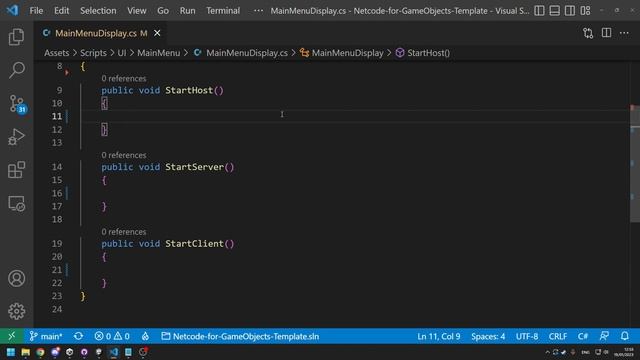Show references above StartClient method

pyautogui.click(x=124, y=232)
